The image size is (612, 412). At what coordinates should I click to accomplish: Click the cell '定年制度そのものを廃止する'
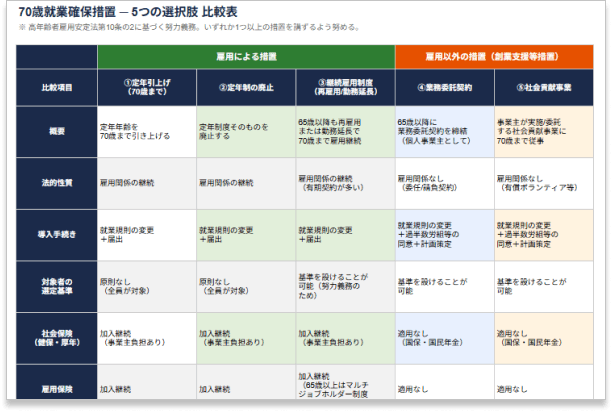pyautogui.click(x=246, y=132)
